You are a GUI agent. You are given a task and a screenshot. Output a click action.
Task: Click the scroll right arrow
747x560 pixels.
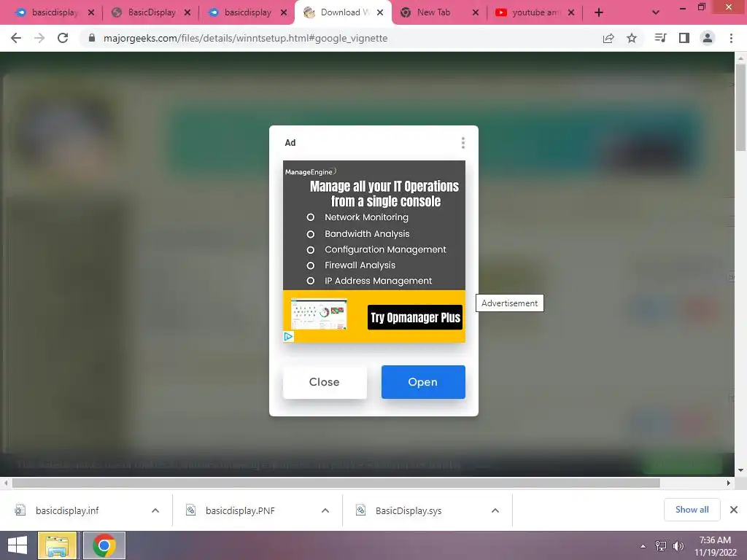tap(728, 483)
